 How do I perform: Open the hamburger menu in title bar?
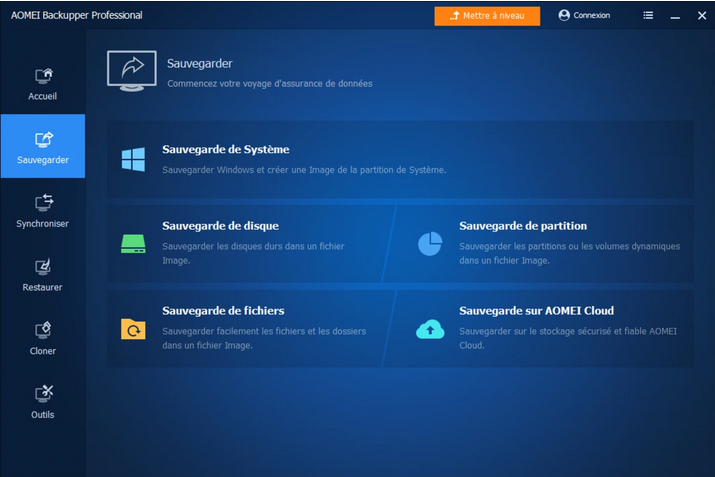pos(648,15)
